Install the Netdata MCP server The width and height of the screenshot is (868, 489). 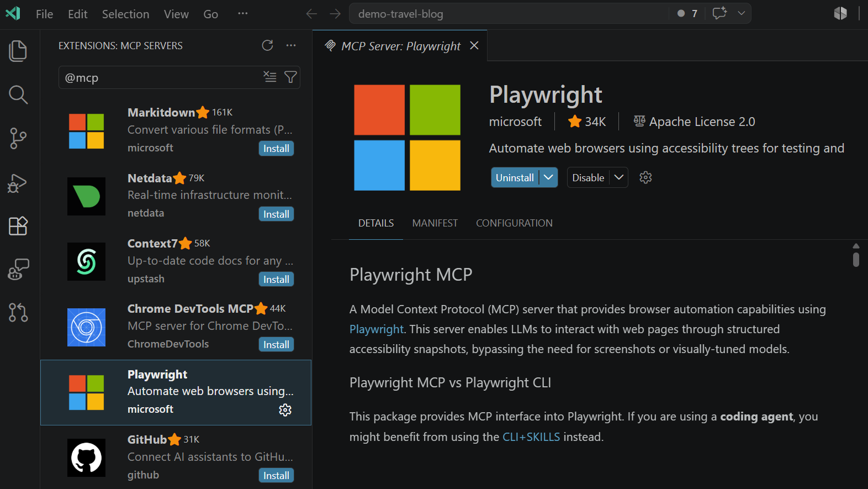pyautogui.click(x=276, y=214)
